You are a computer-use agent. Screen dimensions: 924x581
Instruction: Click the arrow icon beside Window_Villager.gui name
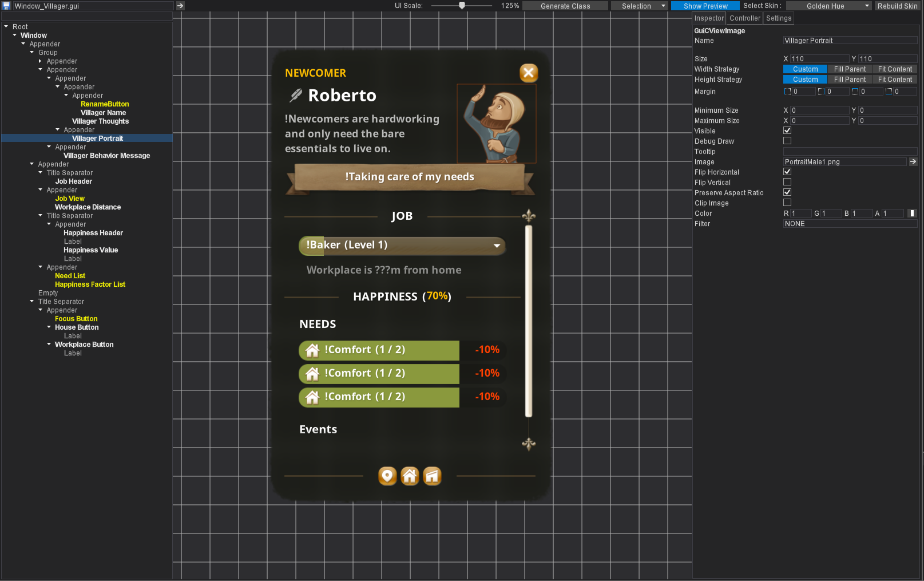180,6
